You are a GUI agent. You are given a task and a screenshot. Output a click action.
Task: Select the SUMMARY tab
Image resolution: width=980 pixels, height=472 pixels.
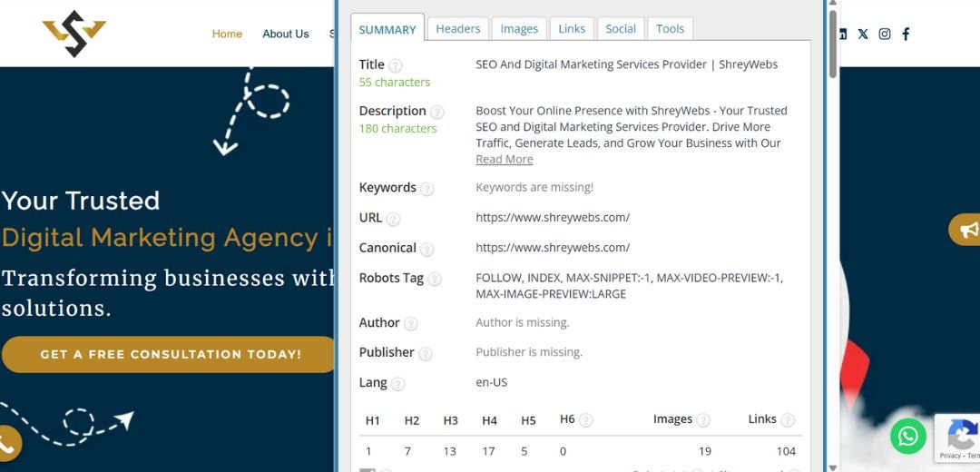click(x=387, y=29)
